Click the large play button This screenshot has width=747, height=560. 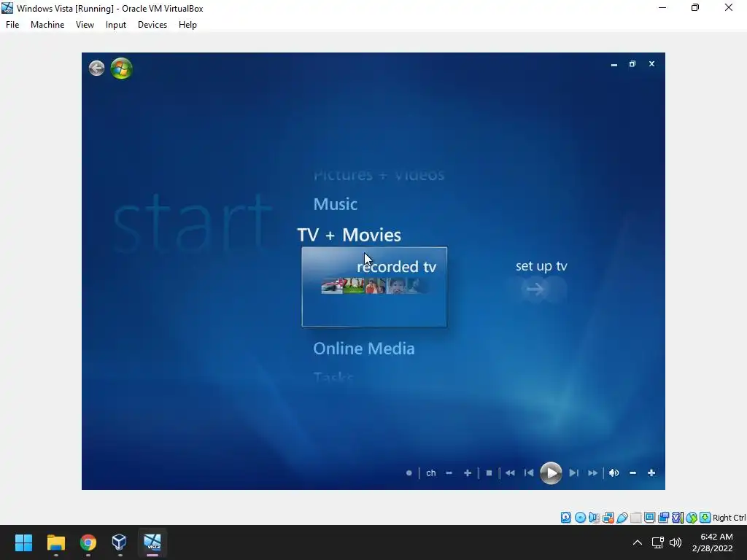(x=551, y=472)
